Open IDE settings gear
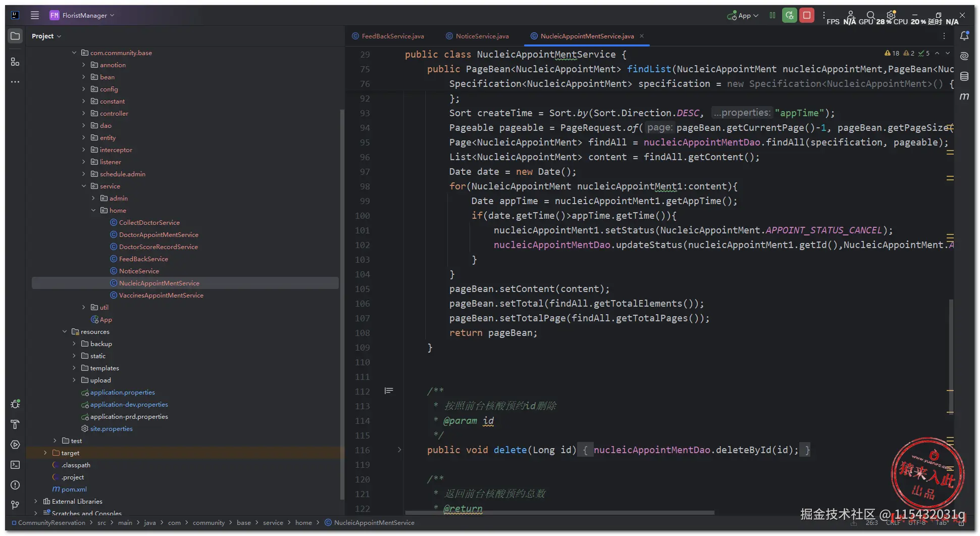The width and height of the screenshot is (980, 536). [891, 15]
